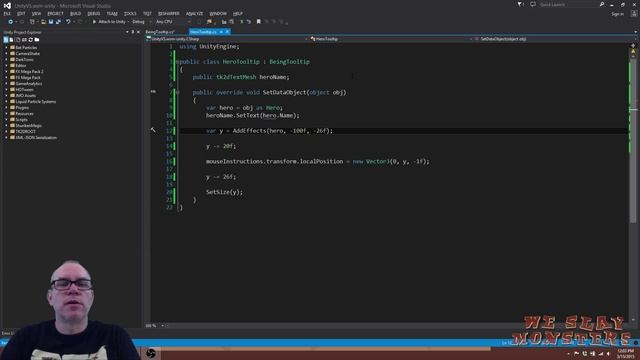The height and width of the screenshot is (360, 640).
Task: Open the EDIT menu
Action: 21,14
